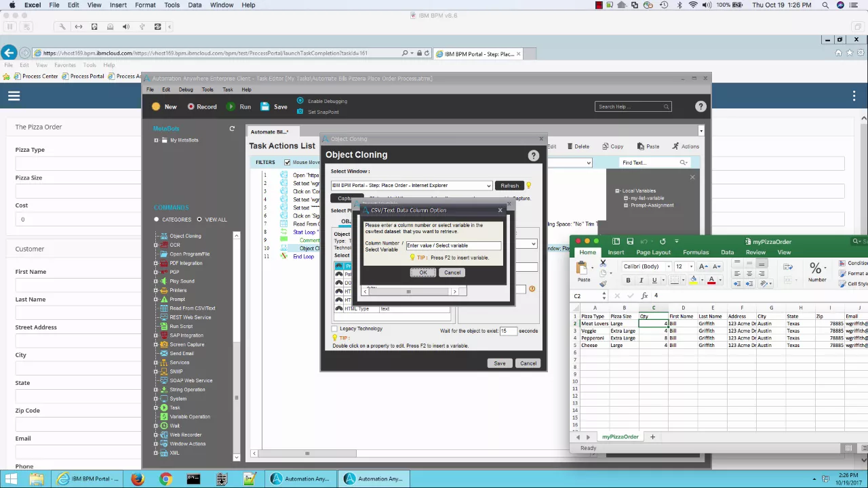The width and height of the screenshot is (868, 488).
Task: Open Actions in the Task Editor toolbar
Action: [686, 146]
